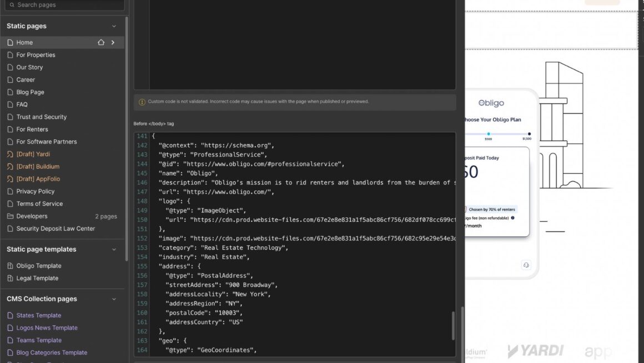Click the support headset icon in preview card
644x363 pixels.
pos(526,265)
